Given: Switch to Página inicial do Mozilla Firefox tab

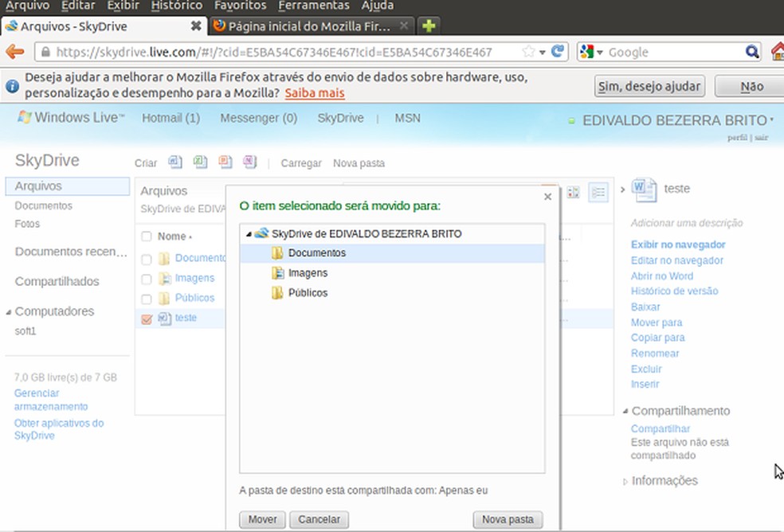Looking at the screenshot, I should pos(311,26).
